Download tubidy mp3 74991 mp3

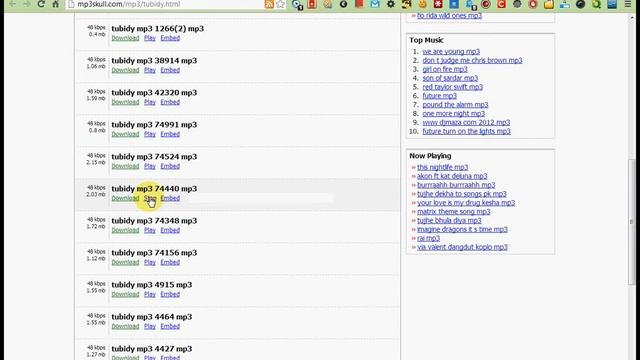pos(125,134)
